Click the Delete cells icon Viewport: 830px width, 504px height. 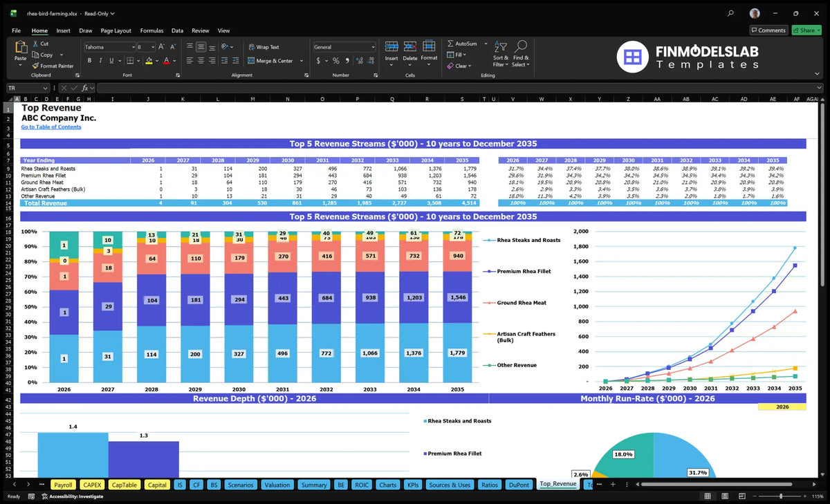click(410, 46)
